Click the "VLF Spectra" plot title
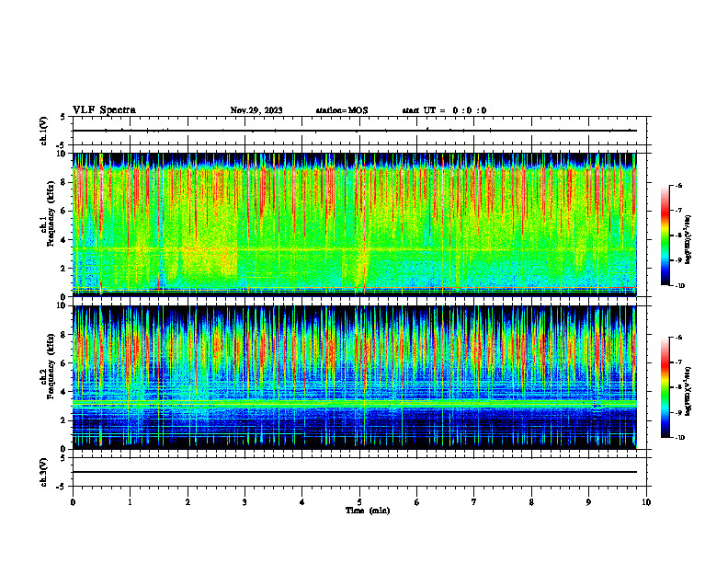Screen dimensions: 728x563 point(104,110)
